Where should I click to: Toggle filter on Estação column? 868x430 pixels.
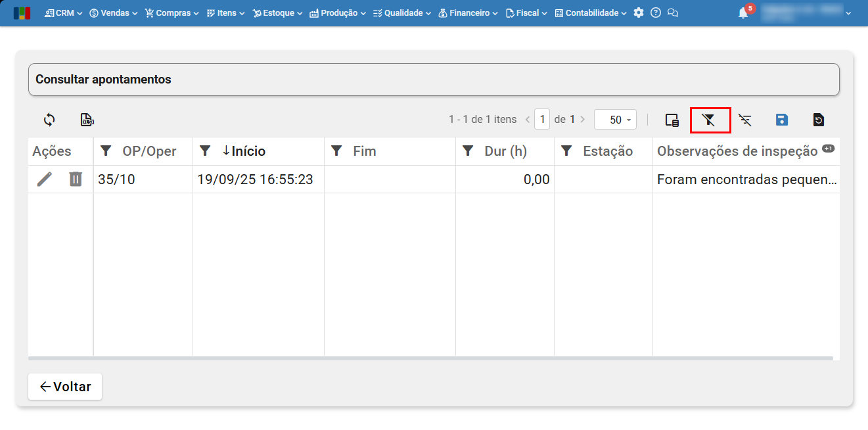click(566, 151)
